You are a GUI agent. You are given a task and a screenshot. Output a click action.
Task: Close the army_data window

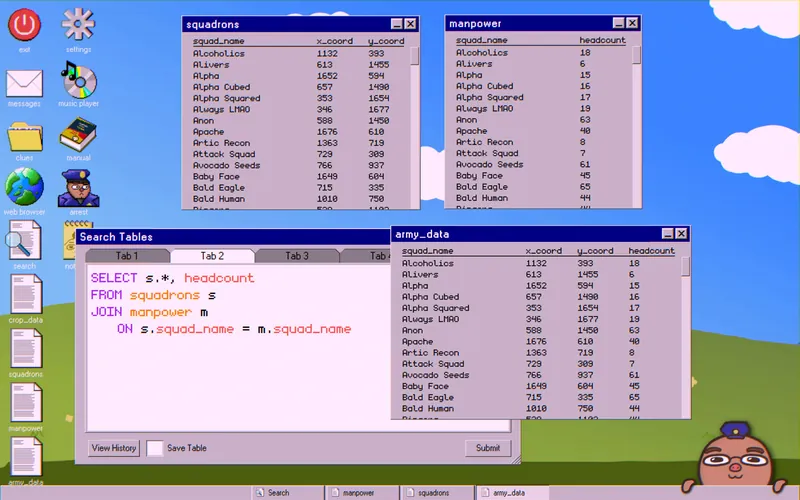tap(681, 234)
